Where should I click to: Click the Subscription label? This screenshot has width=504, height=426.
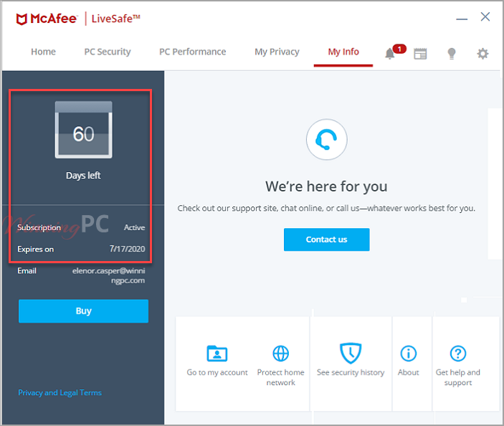39,227
